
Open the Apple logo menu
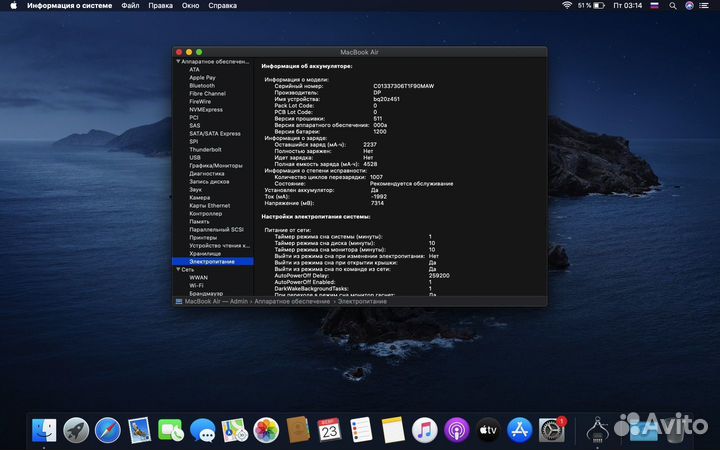click(x=13, y=6)
